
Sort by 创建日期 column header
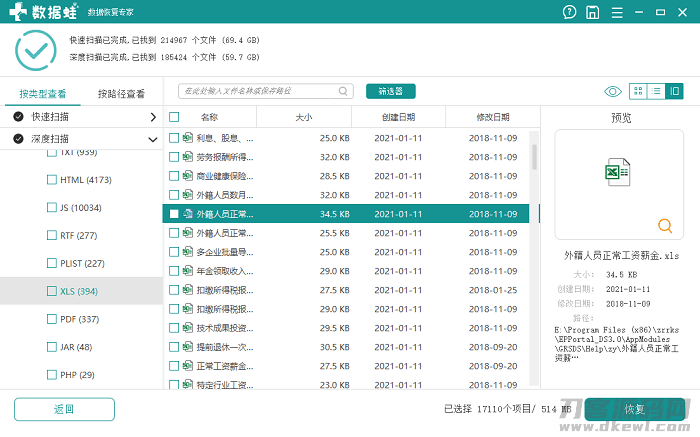pyautogui.click(x=398, y=117)
